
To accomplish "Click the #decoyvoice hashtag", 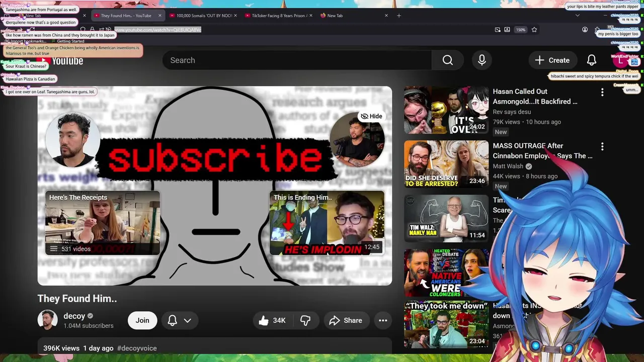I will point(137,348).
